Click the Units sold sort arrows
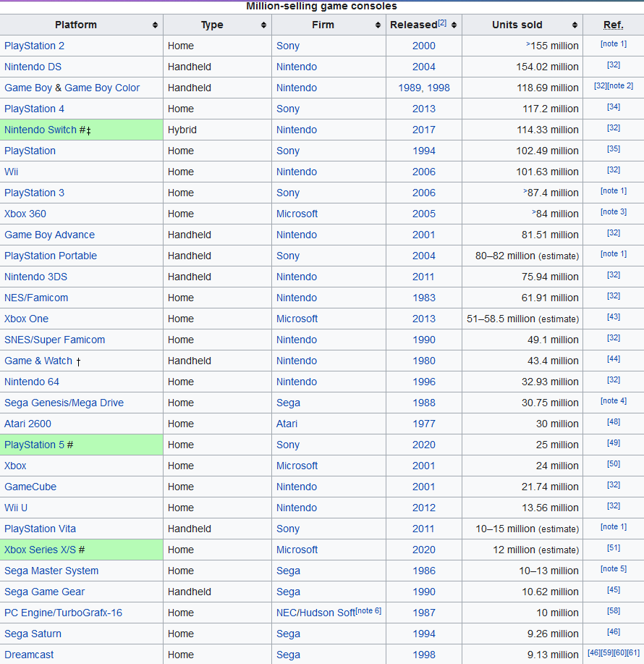This screenshot has width=644, height=664. 573,25
